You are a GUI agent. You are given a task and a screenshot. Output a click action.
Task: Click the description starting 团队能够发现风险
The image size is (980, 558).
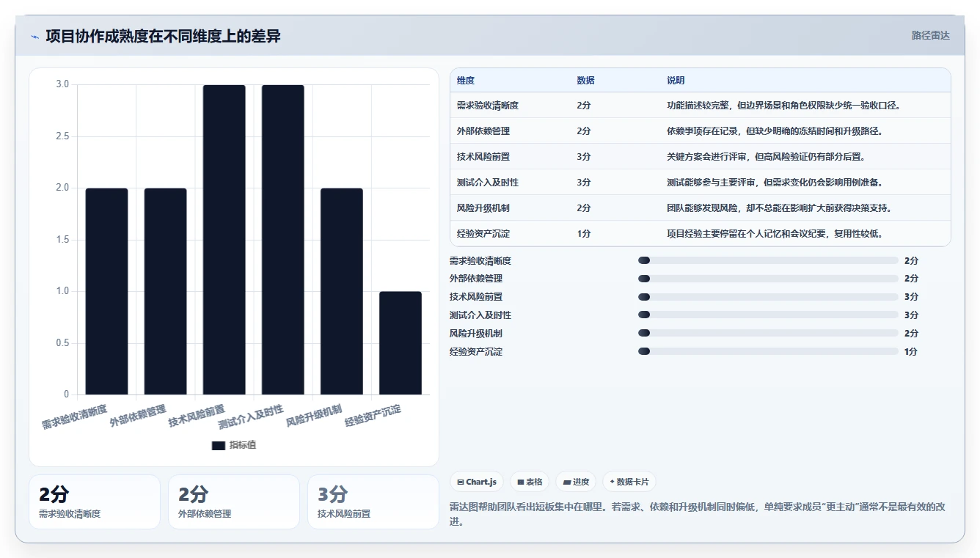click(x=778, y=208)
